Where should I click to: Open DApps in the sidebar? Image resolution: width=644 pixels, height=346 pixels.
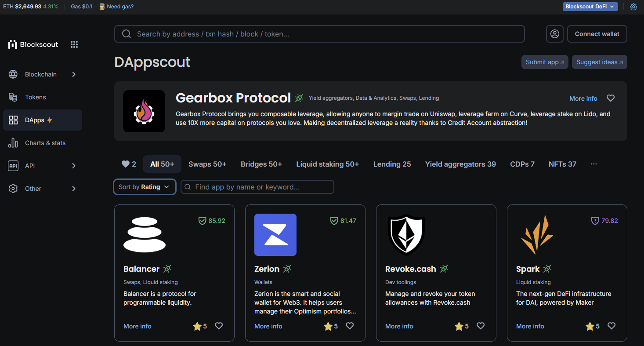coord(43,120)
